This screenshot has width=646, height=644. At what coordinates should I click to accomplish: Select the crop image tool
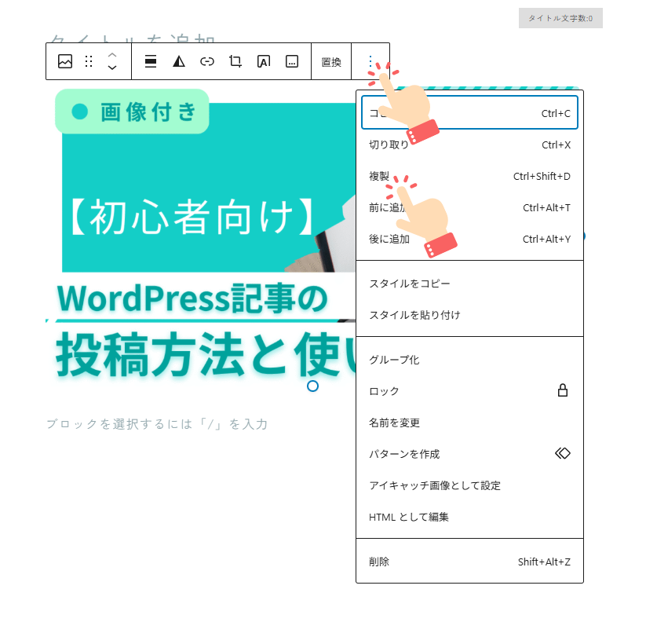[x=235, y=61]
